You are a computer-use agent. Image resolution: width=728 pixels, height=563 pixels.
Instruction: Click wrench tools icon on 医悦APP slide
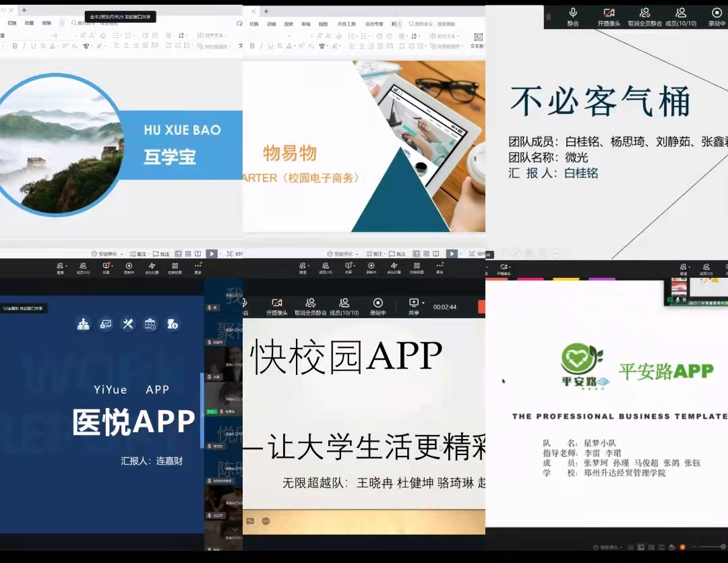pos(128,324)
